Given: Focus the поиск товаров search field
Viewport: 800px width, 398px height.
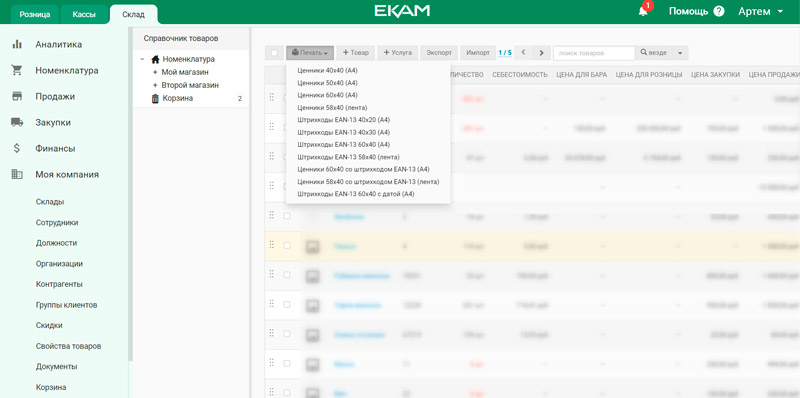Looking at the screenshot, I should tap(594, 53).
